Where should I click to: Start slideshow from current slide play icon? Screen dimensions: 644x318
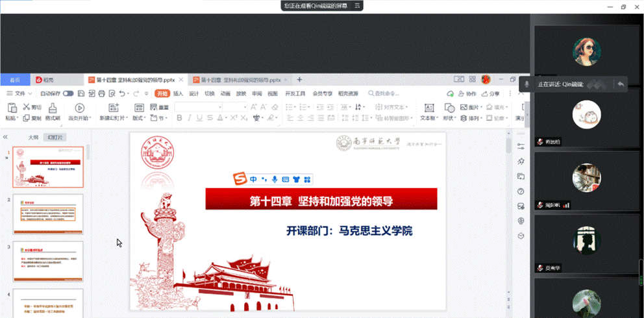tap(80, 108)
